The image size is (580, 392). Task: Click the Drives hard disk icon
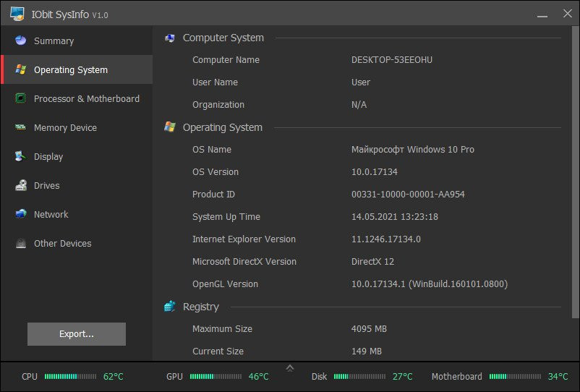(x=21, y=185)
